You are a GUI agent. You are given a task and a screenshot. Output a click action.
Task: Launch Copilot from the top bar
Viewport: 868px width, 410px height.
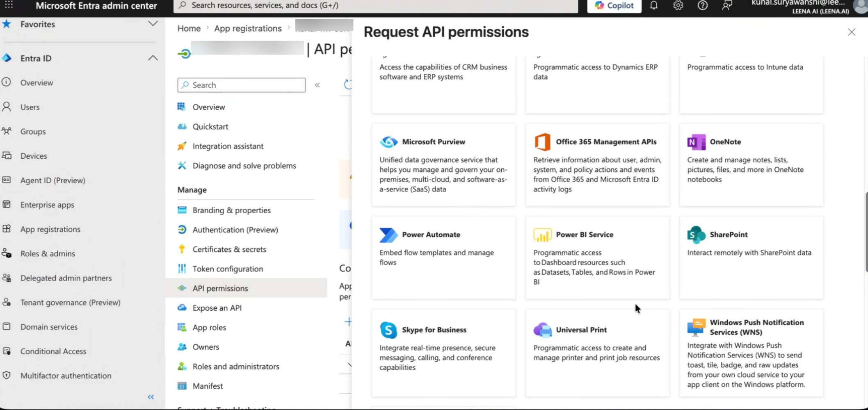(x=614, y=6)
